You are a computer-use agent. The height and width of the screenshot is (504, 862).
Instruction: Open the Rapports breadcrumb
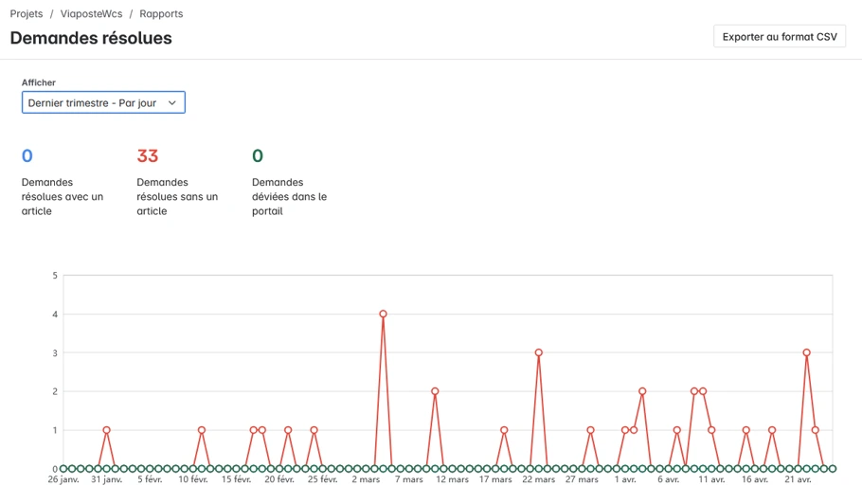click(161, 14)
